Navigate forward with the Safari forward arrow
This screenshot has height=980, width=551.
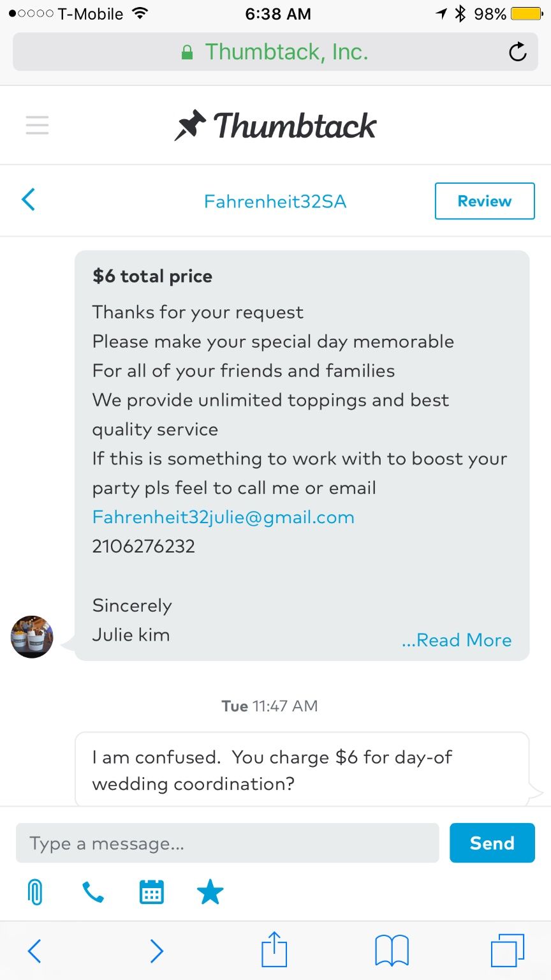(156, 951)
